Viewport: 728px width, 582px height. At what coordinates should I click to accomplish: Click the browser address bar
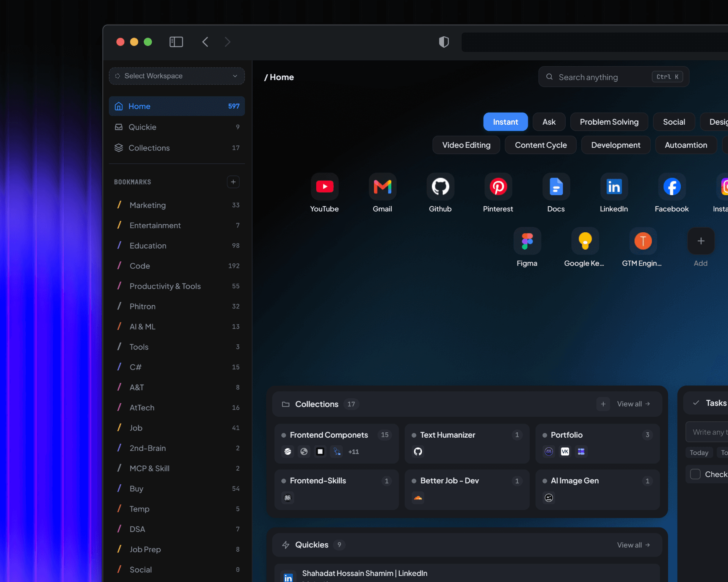click(595, 42)
